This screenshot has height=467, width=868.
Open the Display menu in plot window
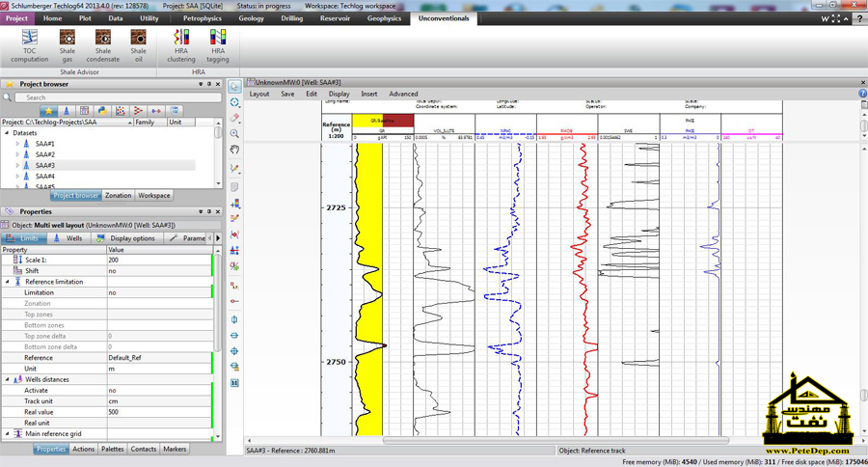point(339,95)
